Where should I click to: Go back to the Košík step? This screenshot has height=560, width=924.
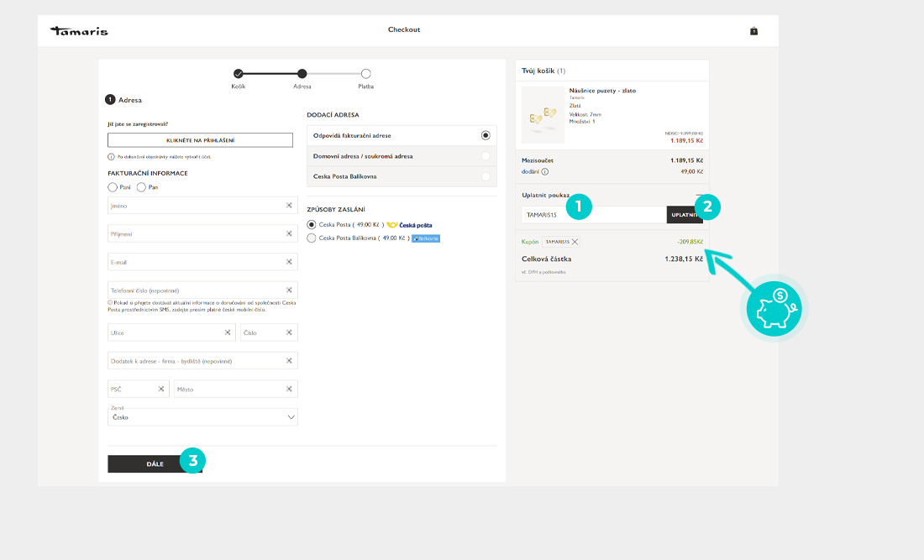[x=239, y=74]
